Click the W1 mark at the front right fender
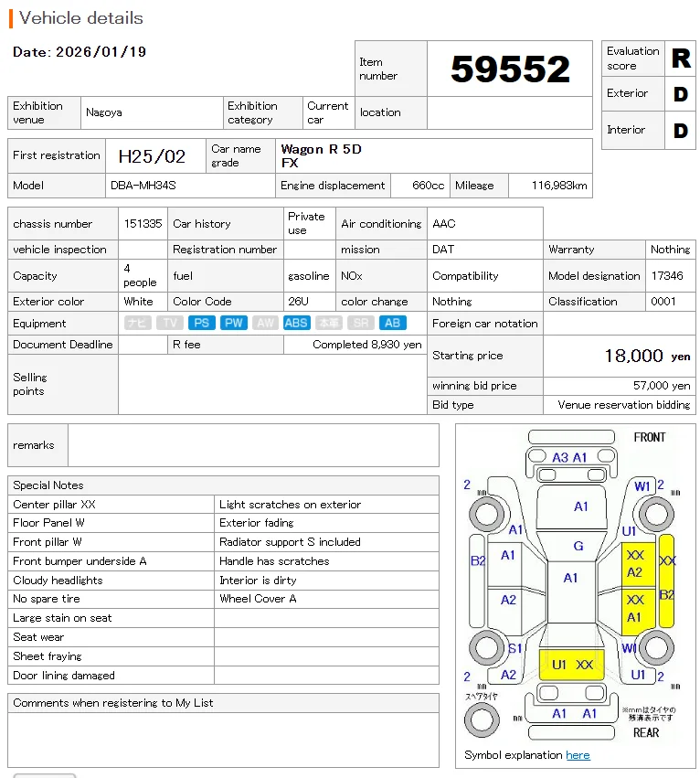 [642, 486]
